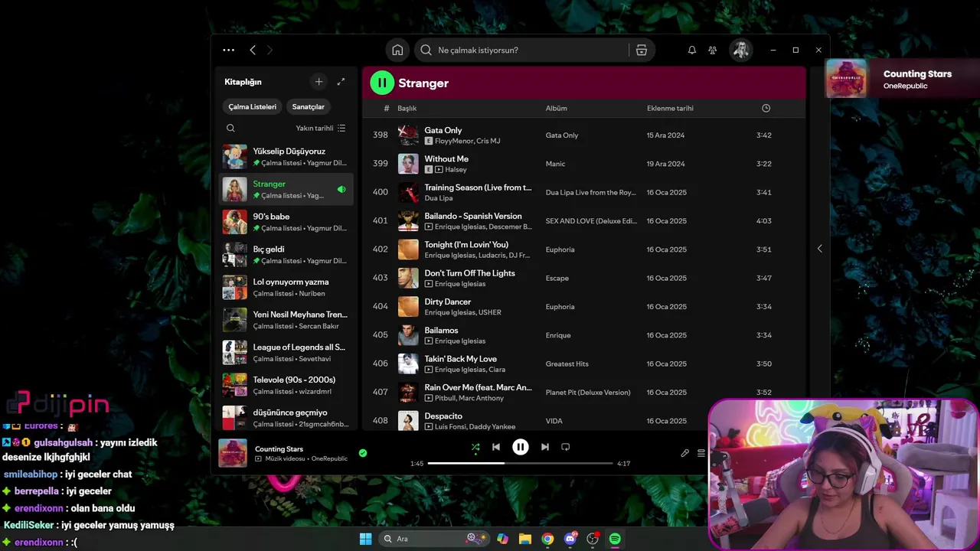The width and height of the screenshot is (980, 551).
Task: Select the Dirty Dancer track row
Action: tap(585, 307)
